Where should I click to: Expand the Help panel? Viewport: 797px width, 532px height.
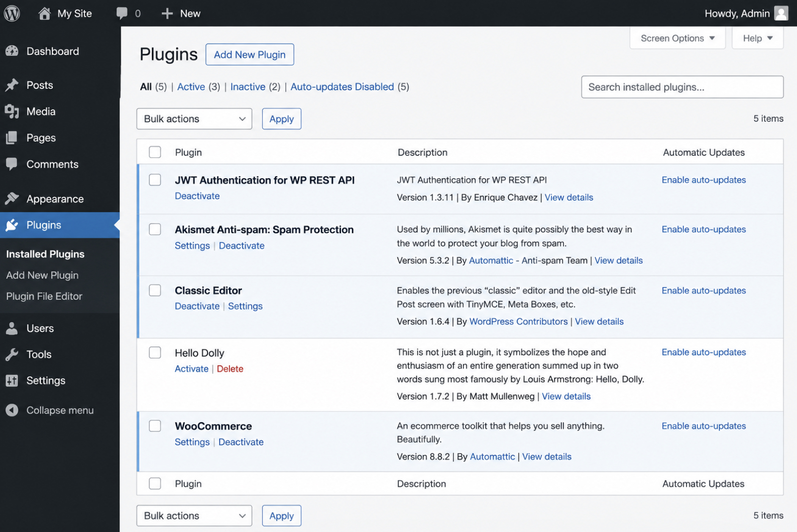[x=758, y=38]
